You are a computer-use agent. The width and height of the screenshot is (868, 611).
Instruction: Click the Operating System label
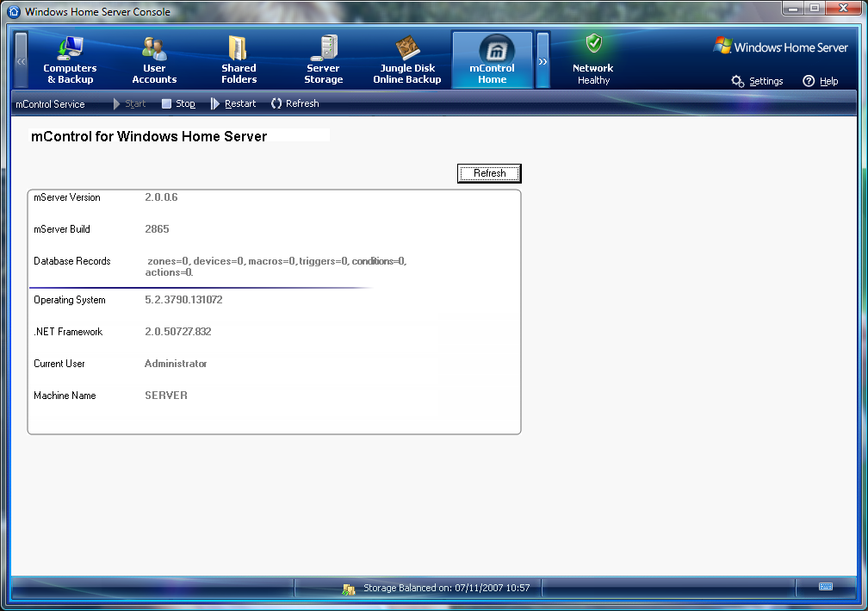(x=69, y=300)
